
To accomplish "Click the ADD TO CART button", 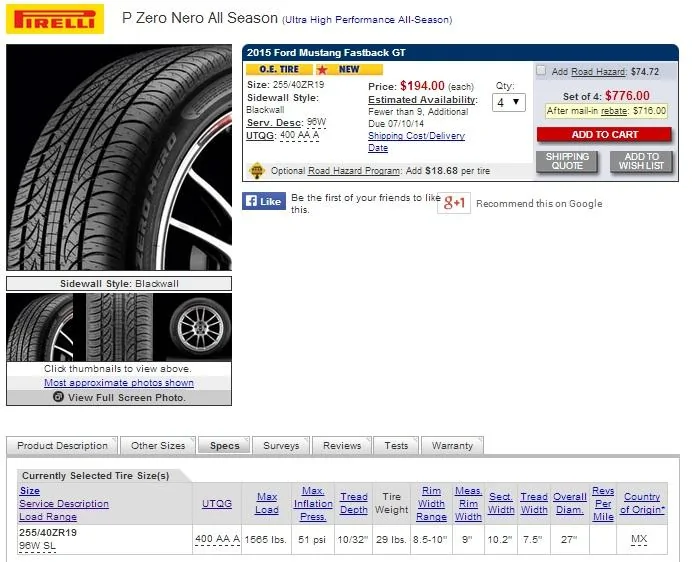I will 604,135.
